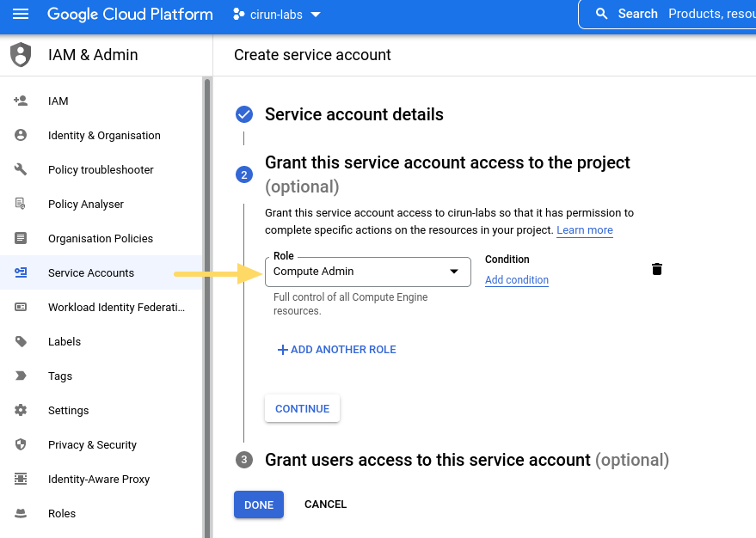Click the IAM & Admin shield icon
This screenshot has height=538, width=756.
pyautogui.click(x=20, y=54)
